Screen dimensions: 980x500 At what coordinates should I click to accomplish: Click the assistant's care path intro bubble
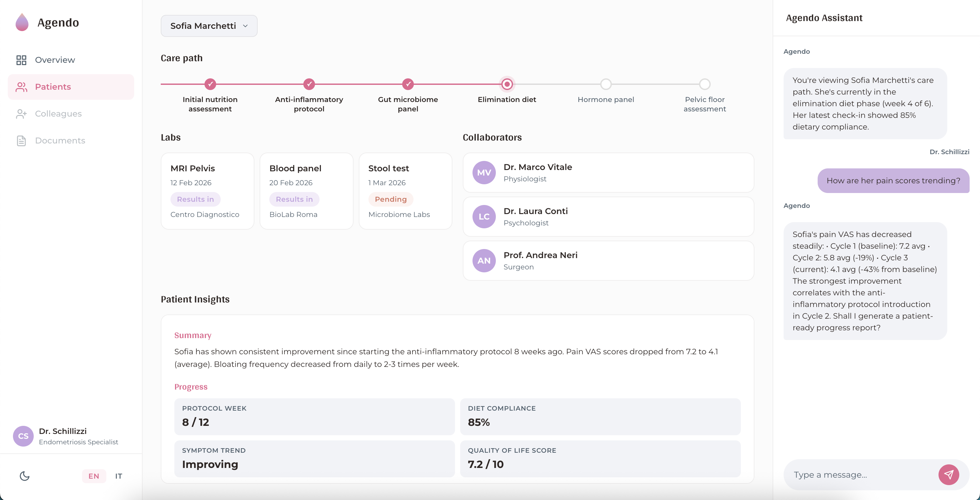click(865, 103)
